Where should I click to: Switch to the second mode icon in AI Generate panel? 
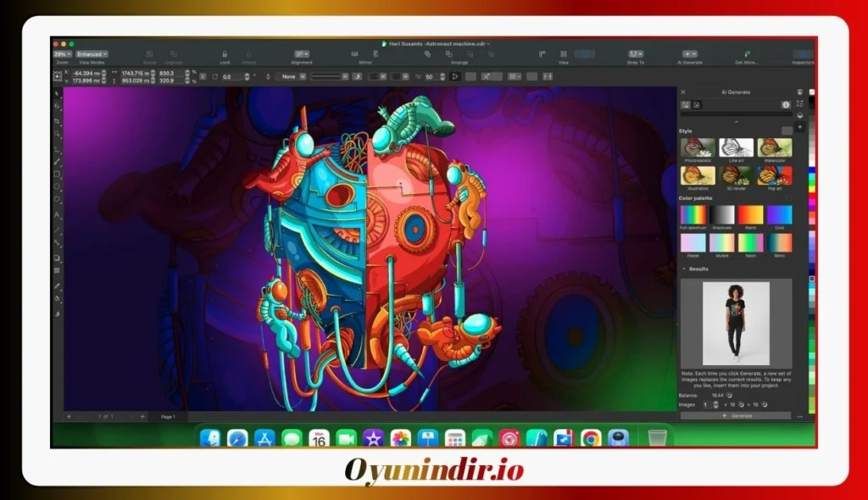[x=697, y=104]
